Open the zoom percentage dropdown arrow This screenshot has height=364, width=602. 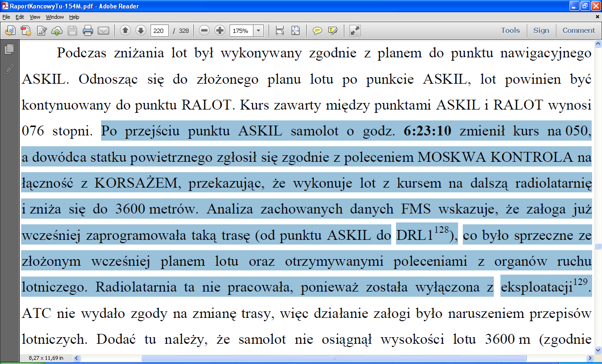click(x=259, y=31)
